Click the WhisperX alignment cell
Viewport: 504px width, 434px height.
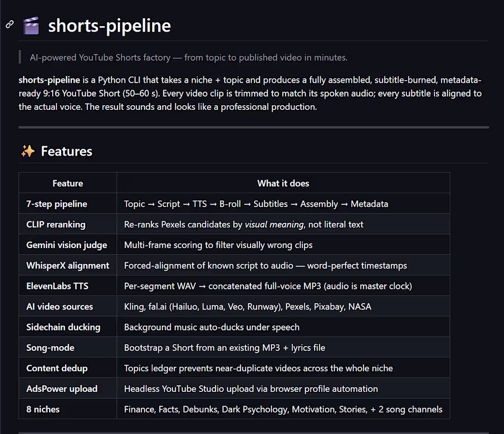pyautogui.click(x=68, y=266)
